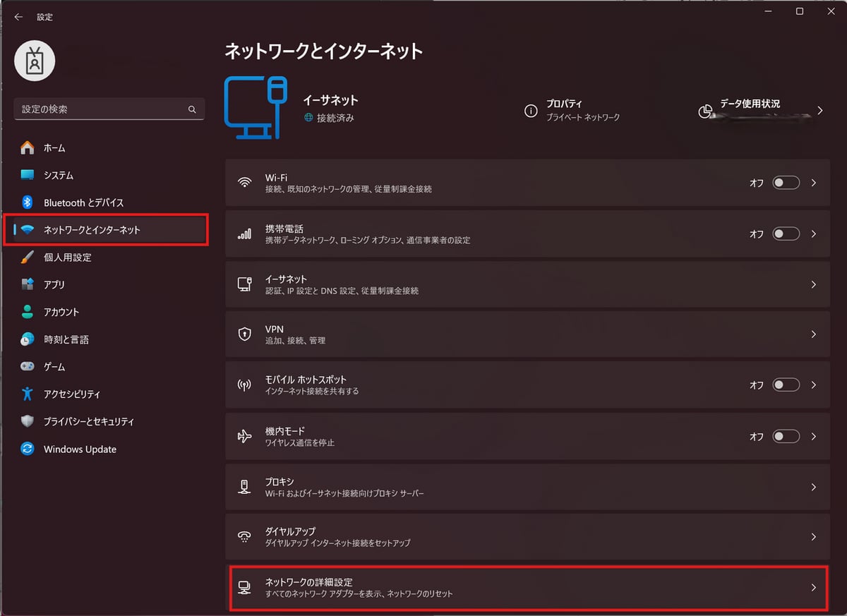847x616 pixels.
Task: Turn on the 機内モード airplane mode switch
Action: [x=786, y=437]
